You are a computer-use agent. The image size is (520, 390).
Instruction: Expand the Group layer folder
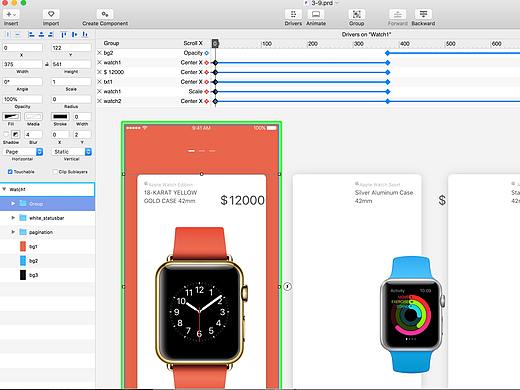coord(13,203)
